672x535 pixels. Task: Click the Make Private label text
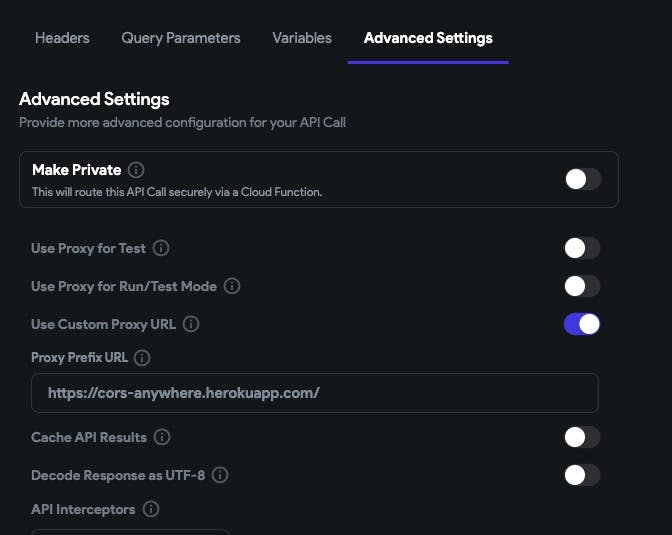[77, 170]
